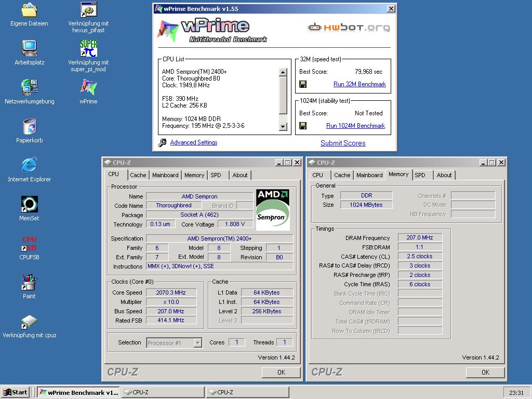Screen dimensions: 532x399
Task: Run the 1024M Benchmark
Action: coord(355,126)
